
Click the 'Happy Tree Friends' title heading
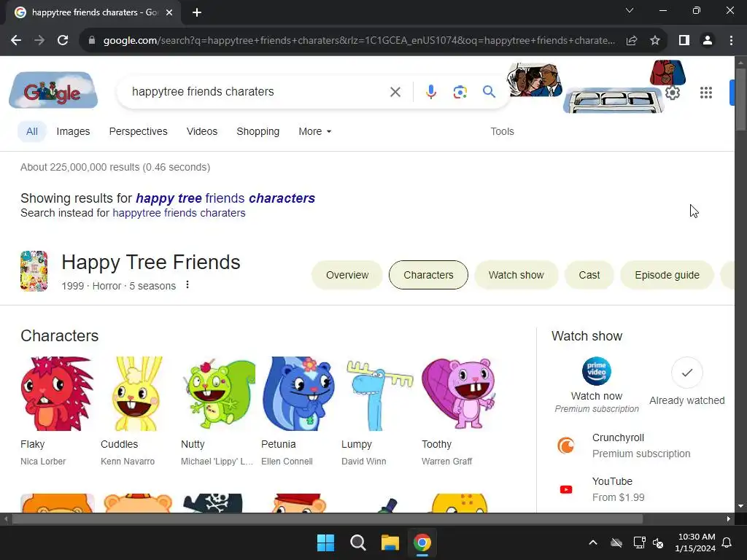(150, 262)
